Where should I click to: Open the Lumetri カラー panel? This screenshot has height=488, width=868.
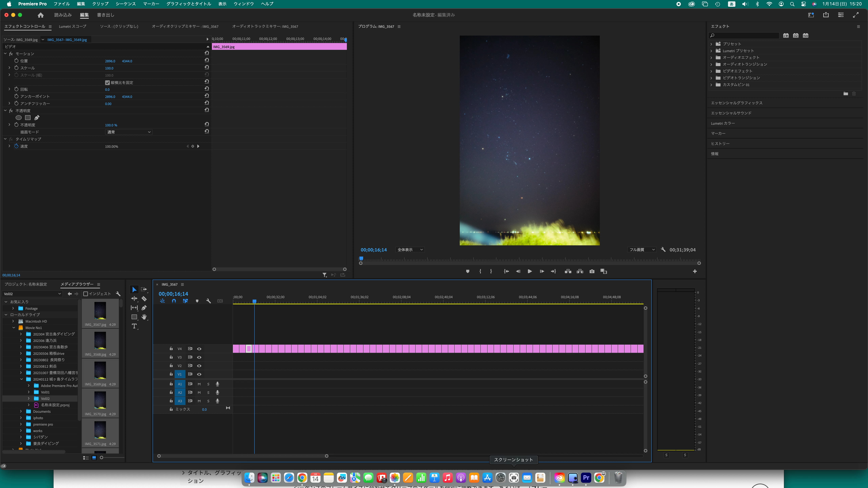coord(723,123)
